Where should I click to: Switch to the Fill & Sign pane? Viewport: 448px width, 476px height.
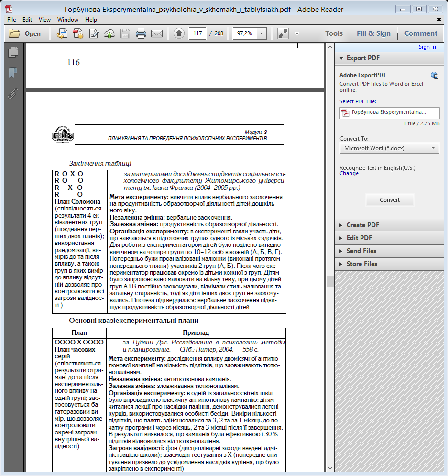[x=373, y=33]
